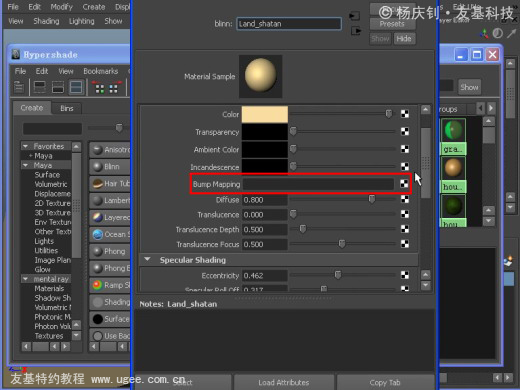Click the Diffuse map checker button
This screenshot has width=520, height=390.
pos(405,199)
